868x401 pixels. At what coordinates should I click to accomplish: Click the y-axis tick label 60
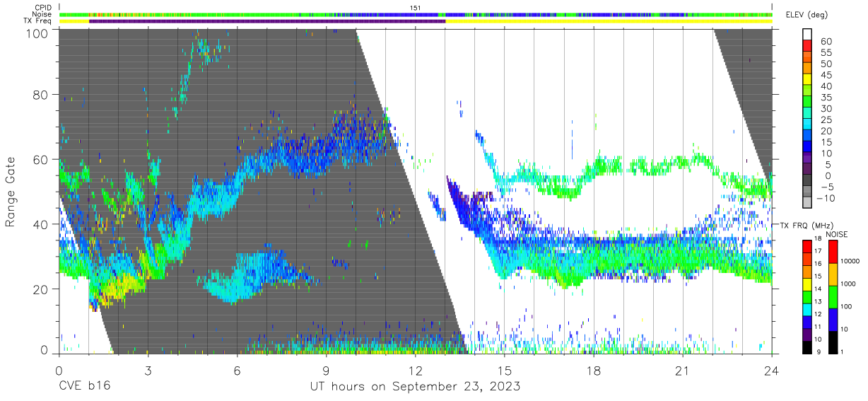[x=40, y=160]
